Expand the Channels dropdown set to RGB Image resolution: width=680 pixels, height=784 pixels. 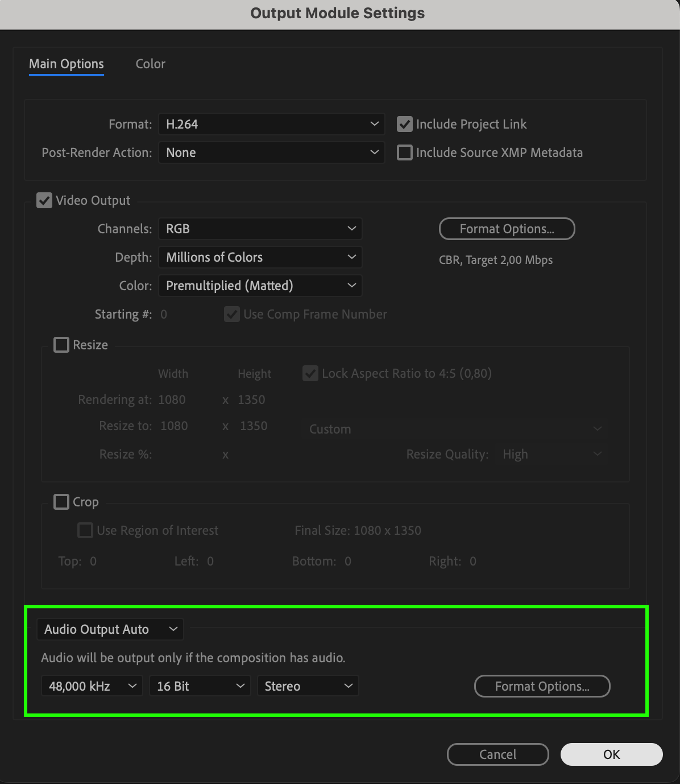tap(260, 229)
